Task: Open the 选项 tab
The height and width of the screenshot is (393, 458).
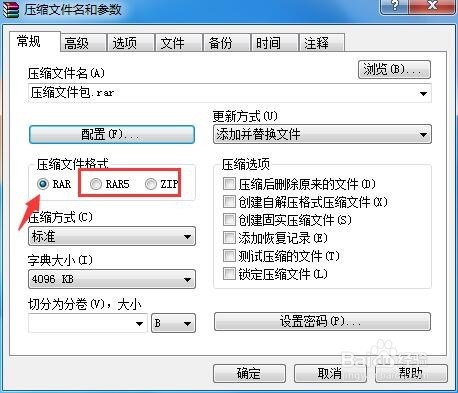Action: 131,43
